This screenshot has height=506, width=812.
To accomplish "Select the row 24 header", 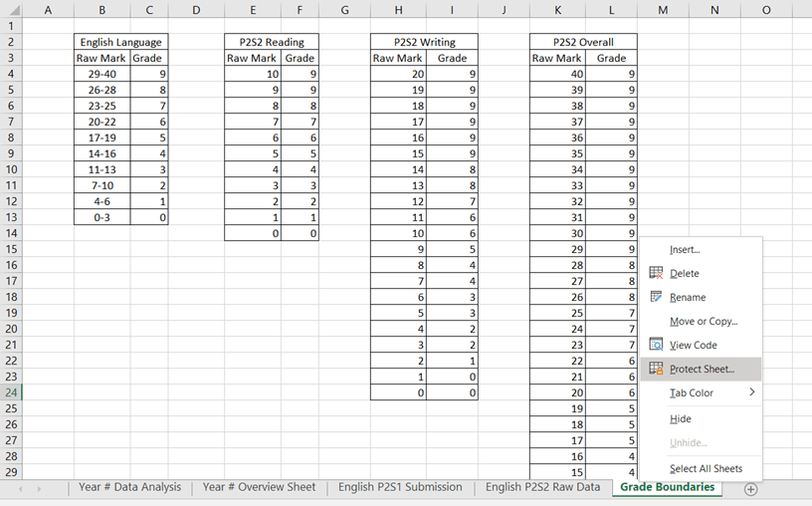I will click(x=11, y=392).
